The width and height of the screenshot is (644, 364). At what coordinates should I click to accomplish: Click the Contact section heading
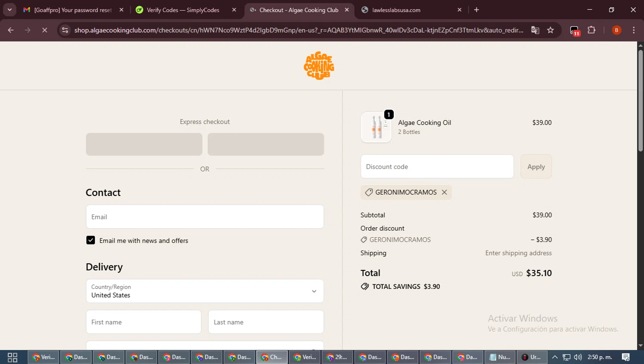pyautogui.click(x=103, y=193)
